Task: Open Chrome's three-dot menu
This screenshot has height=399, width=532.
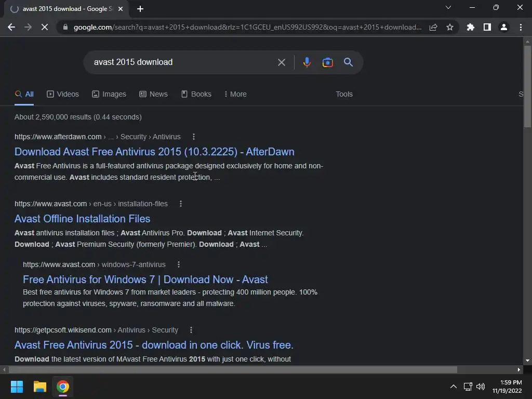Action: point(521,27)
